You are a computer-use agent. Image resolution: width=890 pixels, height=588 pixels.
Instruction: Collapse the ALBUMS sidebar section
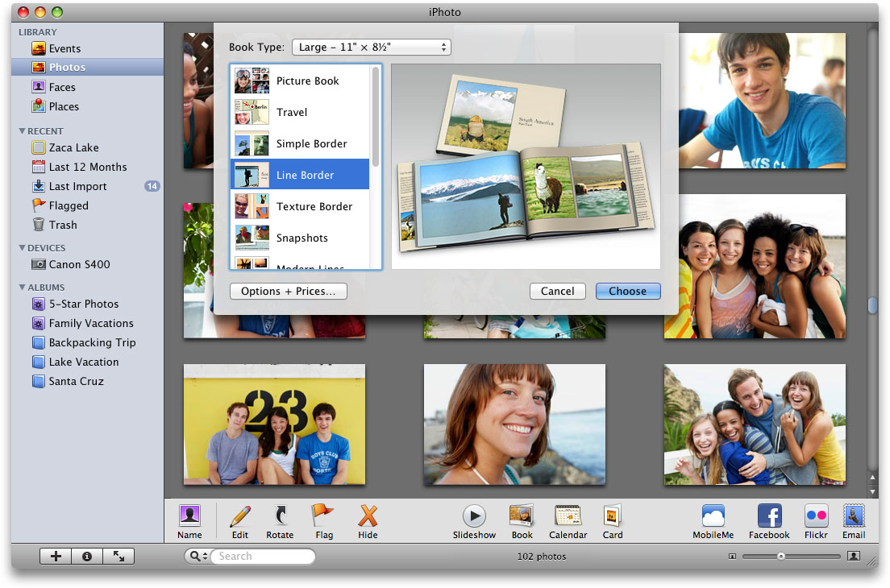pos(23,288)
